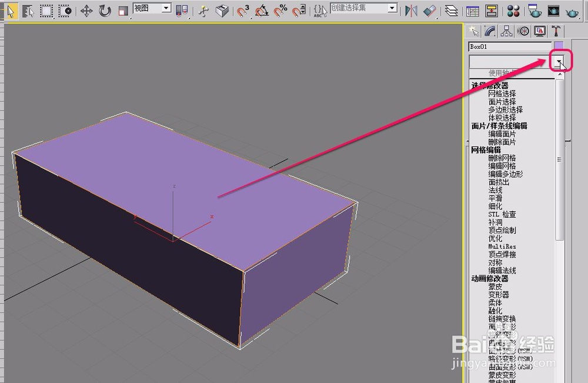This screenshot has width=588, height=383.
Task: Click the modifier list scroll-up arrow
Action: pos(560,75)
